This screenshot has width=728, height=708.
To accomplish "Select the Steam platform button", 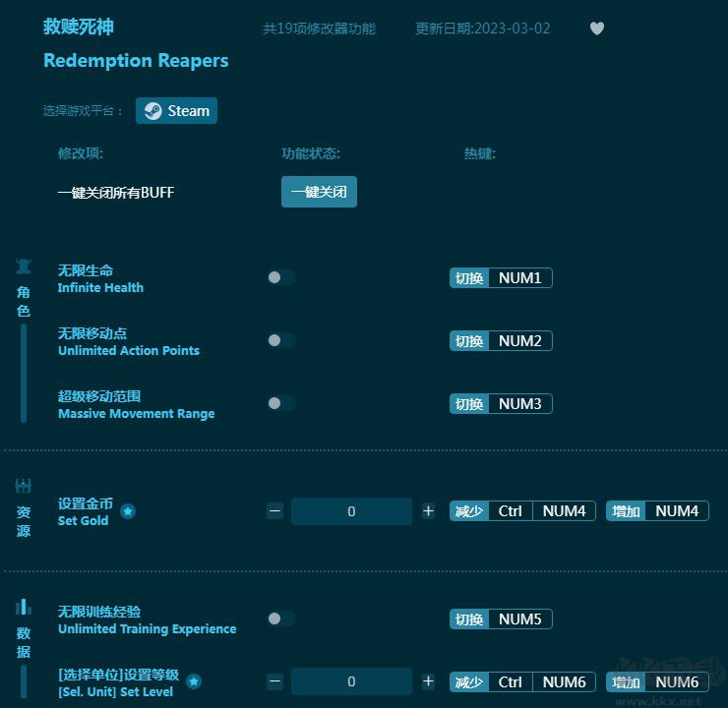I will [176, 110].
